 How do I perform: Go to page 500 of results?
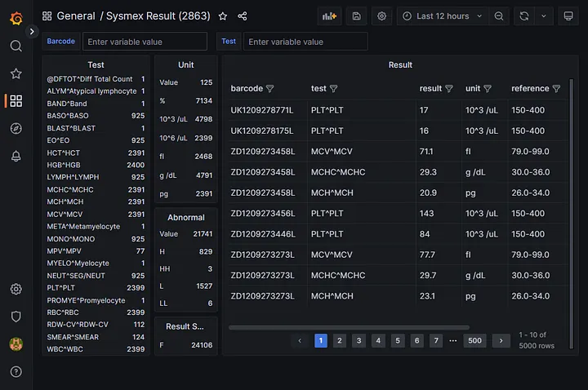(474, 340)
